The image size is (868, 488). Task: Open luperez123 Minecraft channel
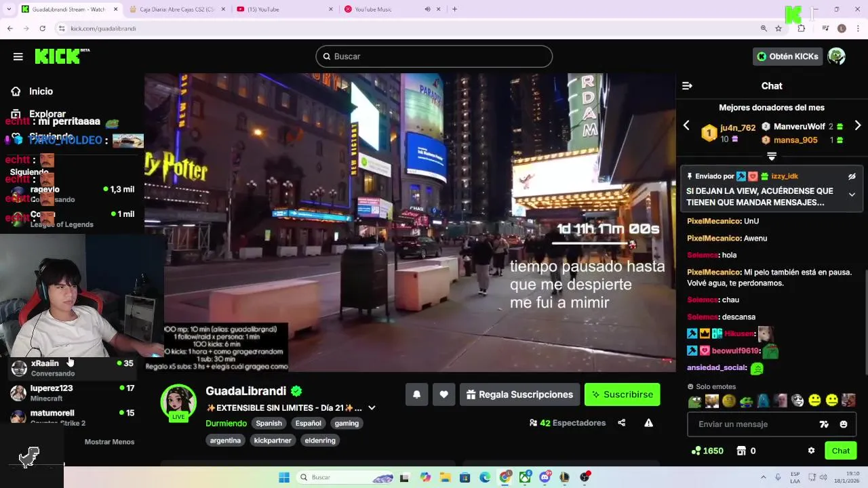(x=72, y=393)
